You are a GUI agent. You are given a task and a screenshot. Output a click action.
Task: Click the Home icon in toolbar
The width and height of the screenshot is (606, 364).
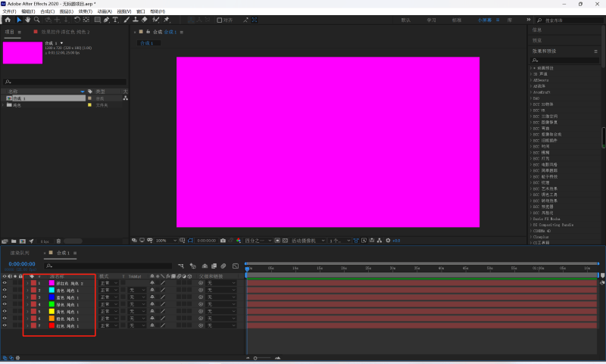[x=8, y=20]
